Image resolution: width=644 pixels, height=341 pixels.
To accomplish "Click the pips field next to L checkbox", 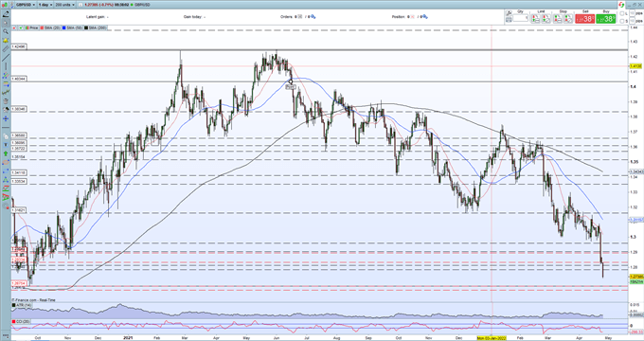I will pyautogui.click(x=632, y=13).
